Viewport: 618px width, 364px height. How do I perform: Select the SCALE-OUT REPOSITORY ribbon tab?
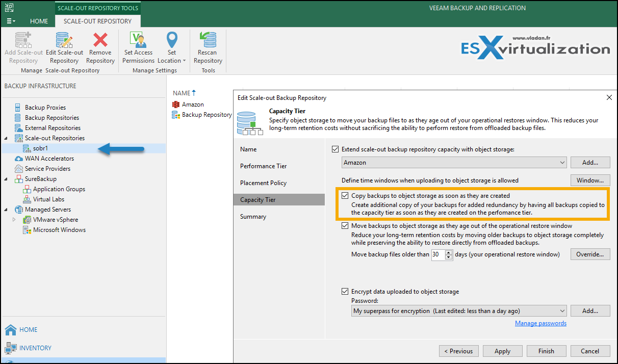click(97, 21)
